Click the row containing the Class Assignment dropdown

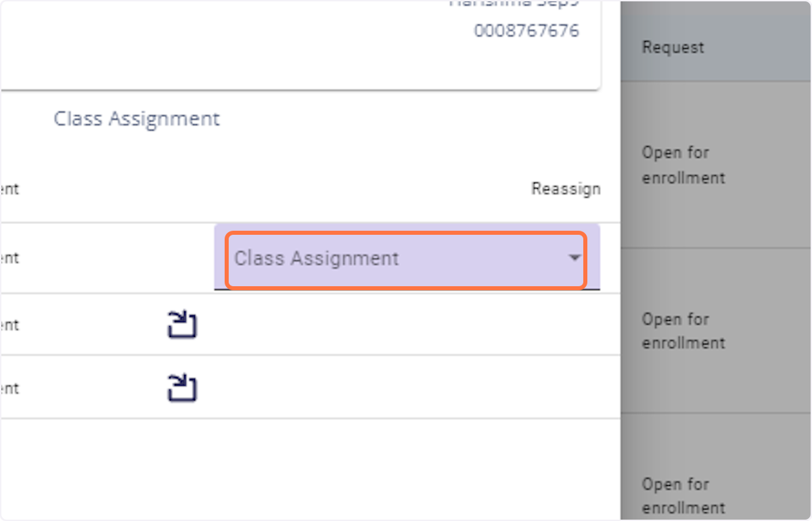(x=304, y=258)
